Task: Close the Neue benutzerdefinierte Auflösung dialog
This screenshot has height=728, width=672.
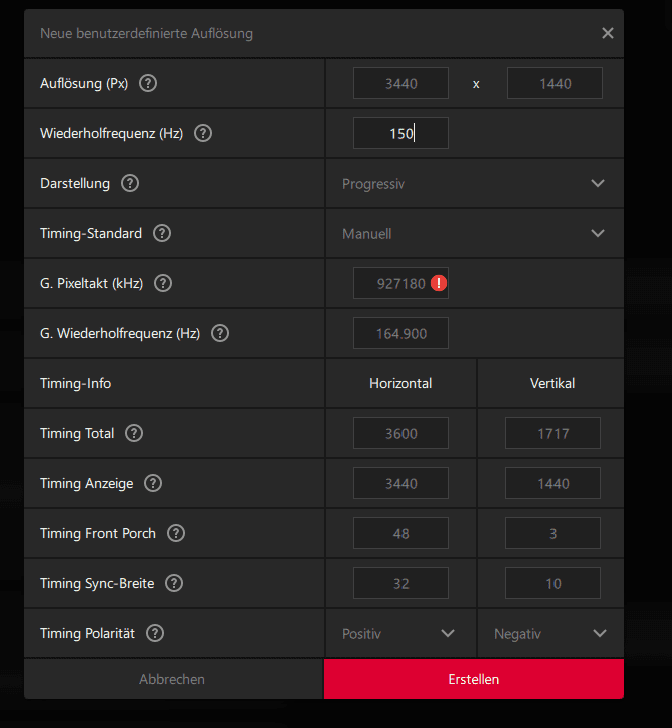Action: (x=608, y=33)
